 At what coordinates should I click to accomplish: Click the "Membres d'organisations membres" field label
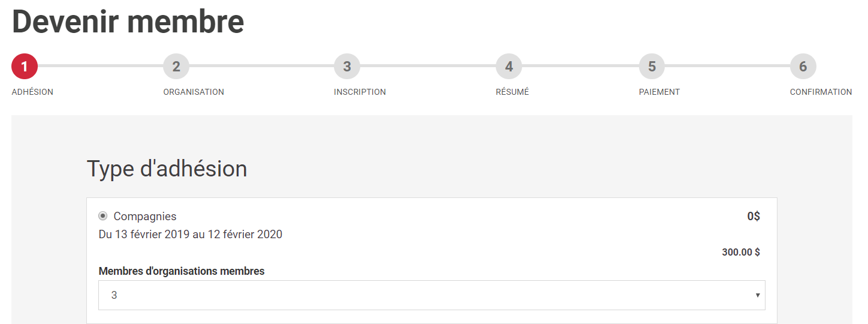pos(182,271)
